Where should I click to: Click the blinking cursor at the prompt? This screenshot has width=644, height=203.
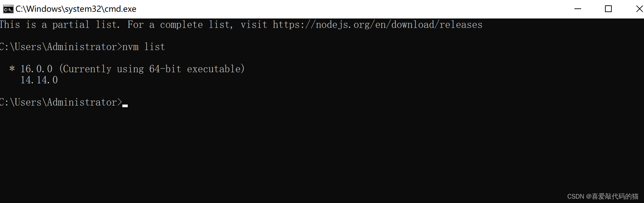[126, 105]
